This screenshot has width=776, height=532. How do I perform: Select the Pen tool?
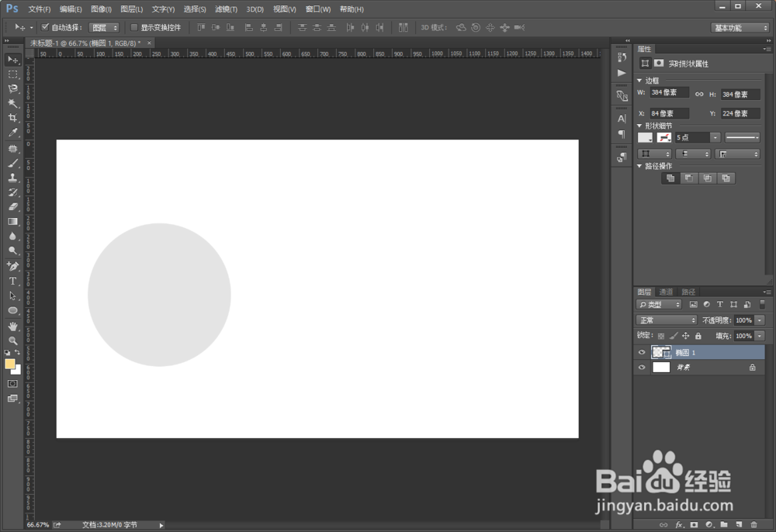point(13,267)
